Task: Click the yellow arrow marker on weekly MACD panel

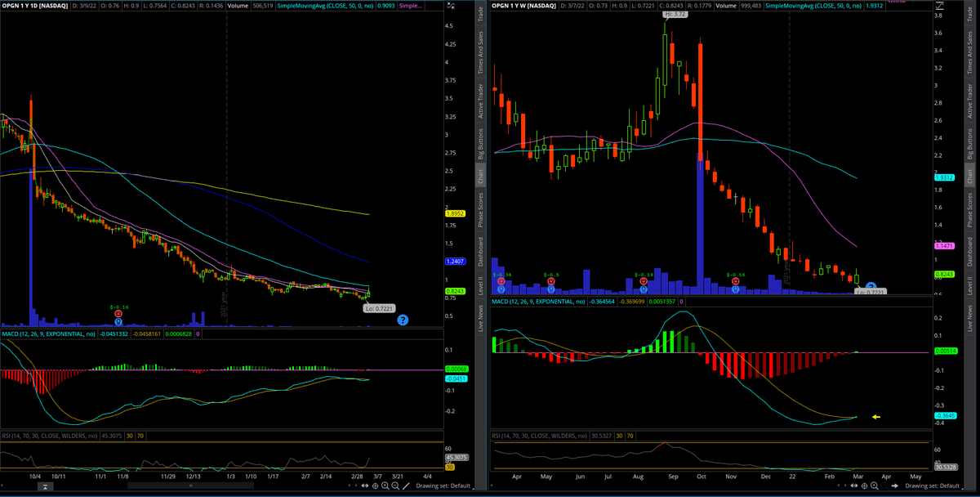Action: pos(876,417)
